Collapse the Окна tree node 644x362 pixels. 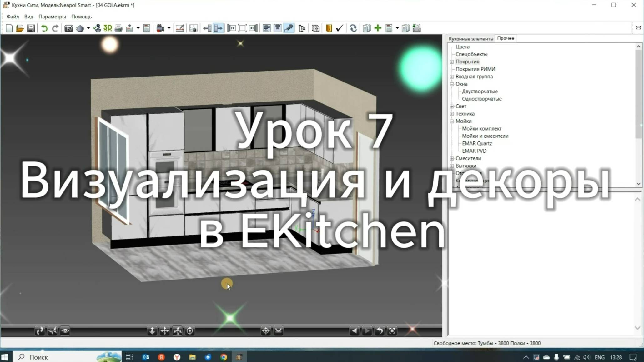click(452, 84)
